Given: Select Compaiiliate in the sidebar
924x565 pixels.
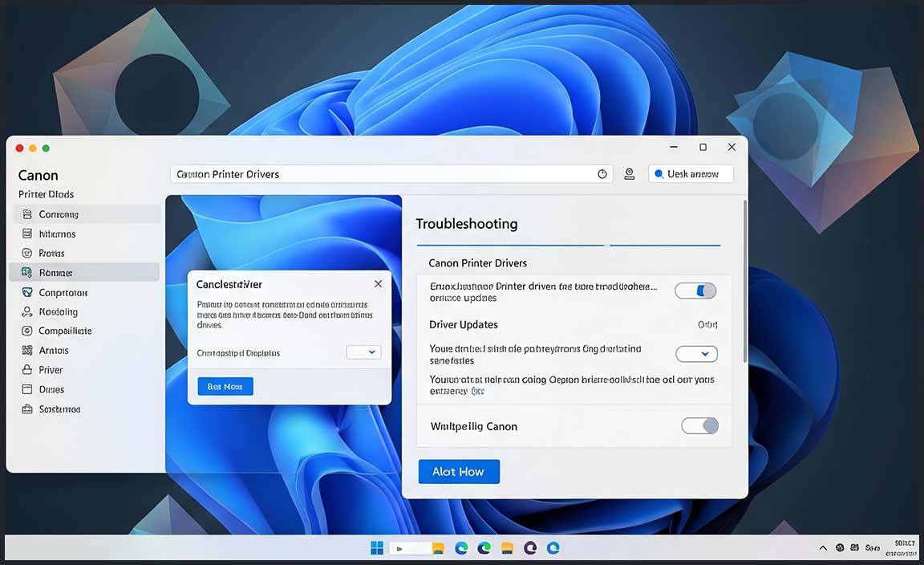Looking at the screenshot, I should click(87, 331).
